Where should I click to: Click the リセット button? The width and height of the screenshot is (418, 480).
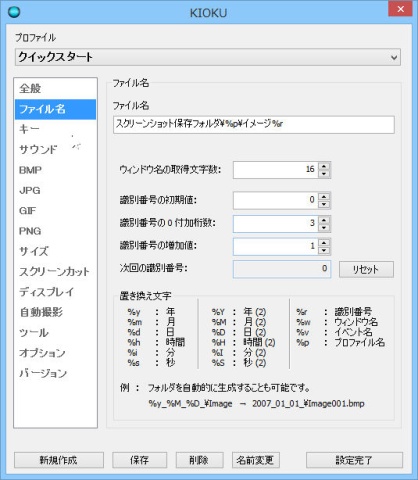(x=366, y=269)
